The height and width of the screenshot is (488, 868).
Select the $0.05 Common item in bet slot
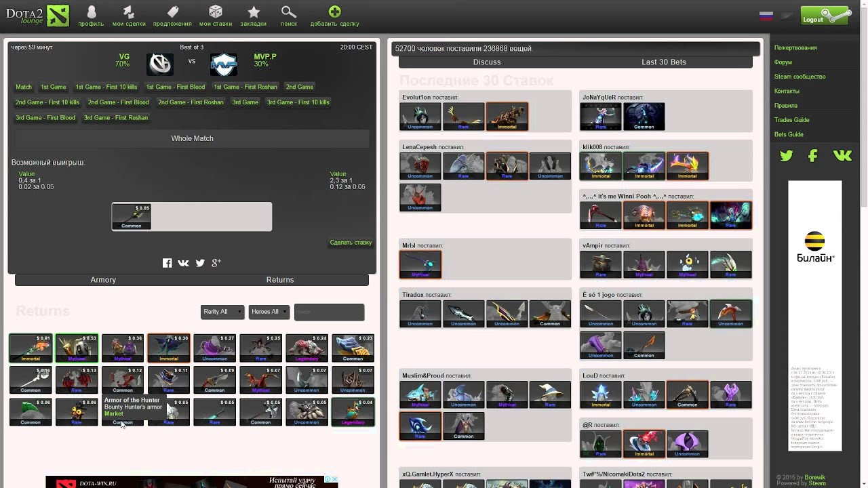pyautogui.click(x=132, y=217)
